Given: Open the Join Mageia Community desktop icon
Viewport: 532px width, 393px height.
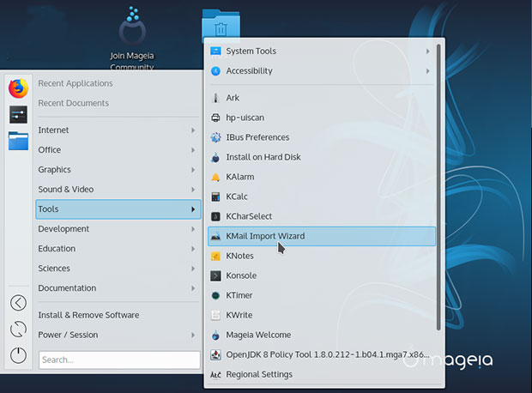Looking at the screenshot, I should 132,38.
